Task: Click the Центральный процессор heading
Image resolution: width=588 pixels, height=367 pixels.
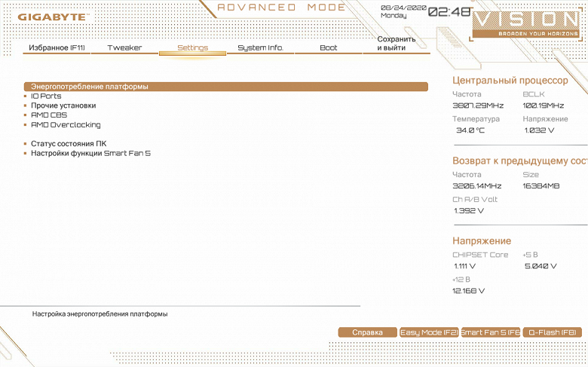Action: pos(510,81)
